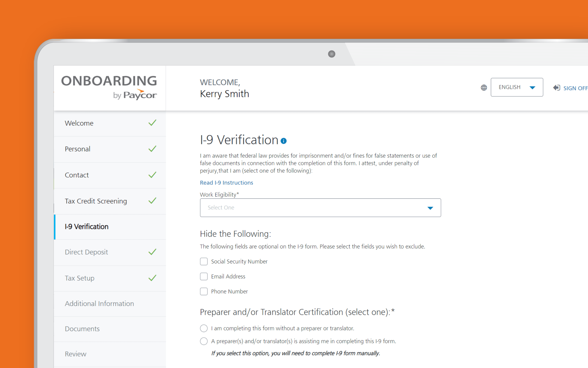
Task: Click the Onboarding by Paycor logo
Action: pos(109,87)
